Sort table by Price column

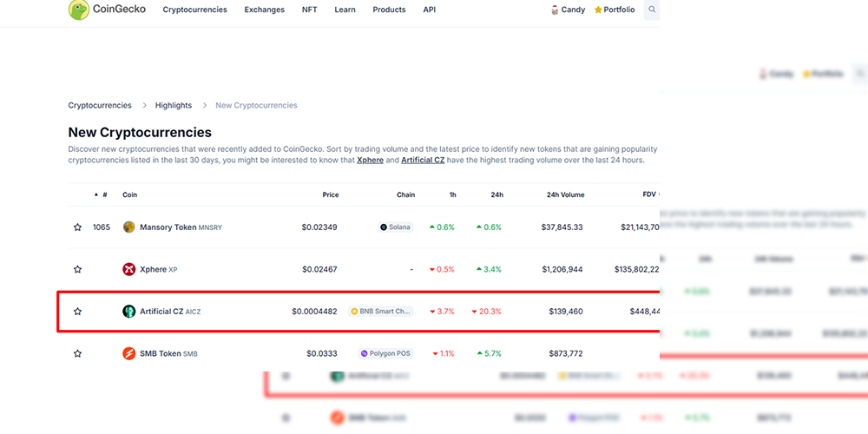pos(331,194)
